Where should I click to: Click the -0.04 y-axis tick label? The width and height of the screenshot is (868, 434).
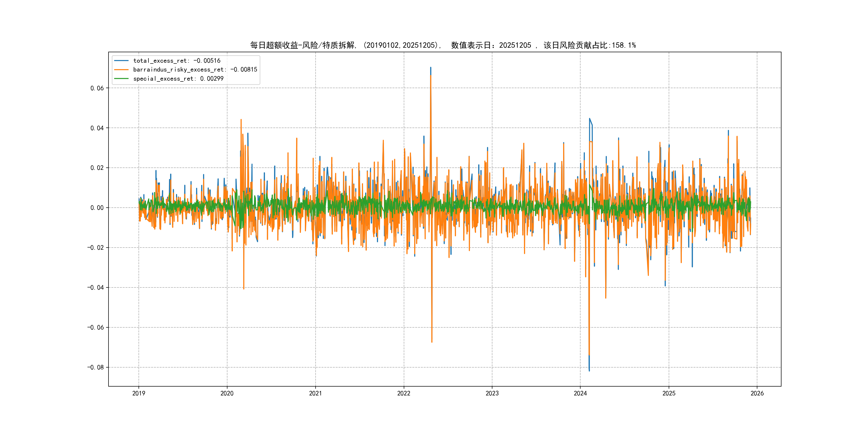(95, 287)
